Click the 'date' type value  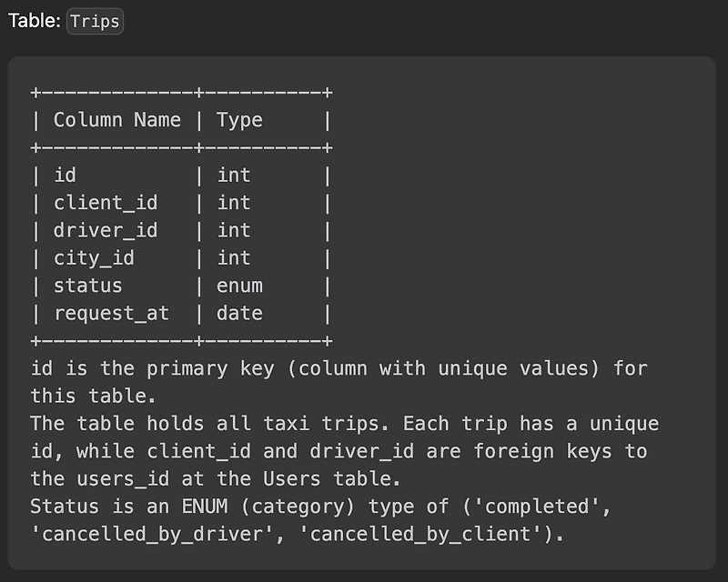pyautogui.click(x=239, y=313)
